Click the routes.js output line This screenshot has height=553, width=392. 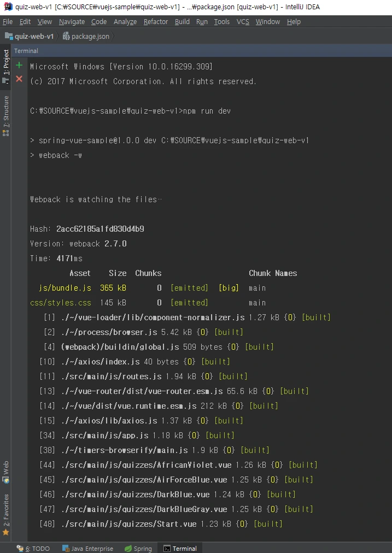(x=143, y=376)
